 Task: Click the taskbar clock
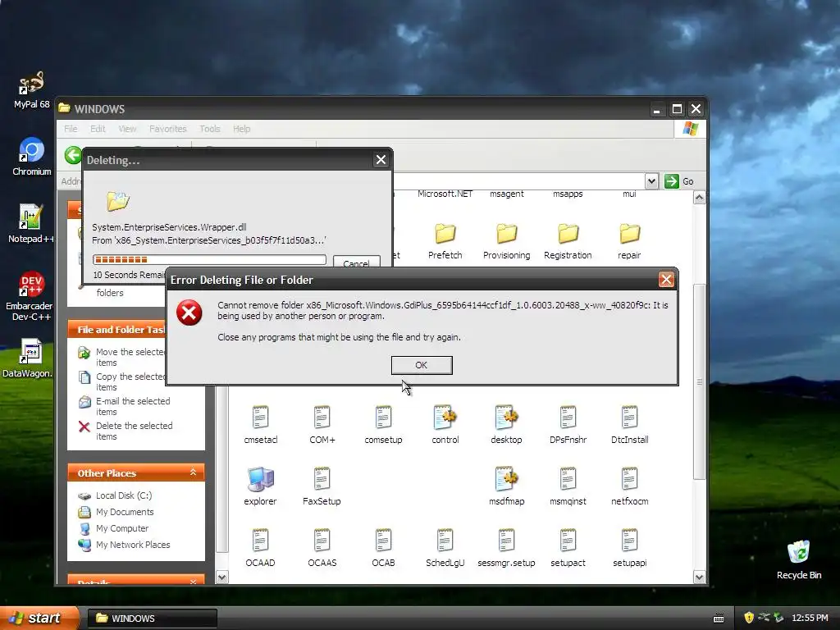[x=810, y=618]
